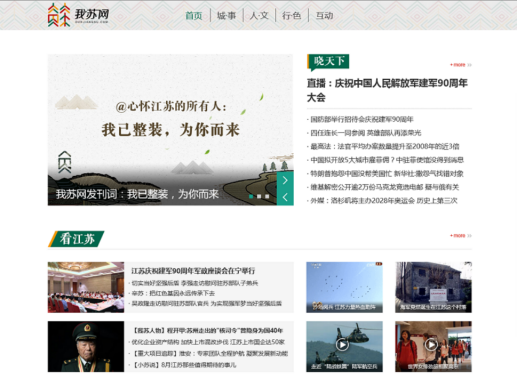The height and width of the screenshot is (387, 517).
Task: Click the 我苏网 site logo
Action: pos(78,15)
